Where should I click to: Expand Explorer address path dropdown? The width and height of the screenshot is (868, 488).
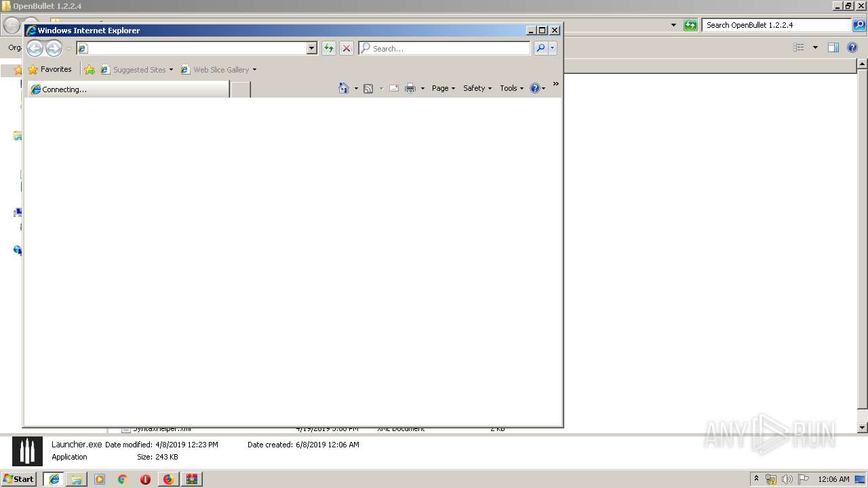pos(673,25)
